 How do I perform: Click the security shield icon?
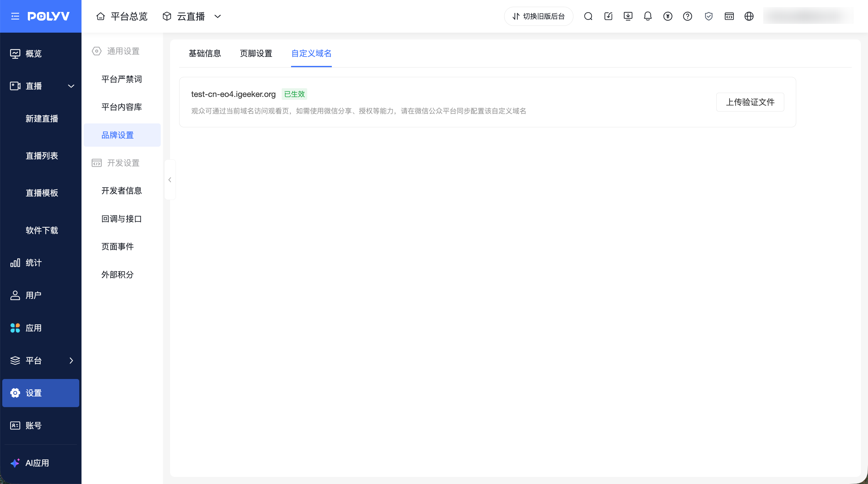coord(709,16)
